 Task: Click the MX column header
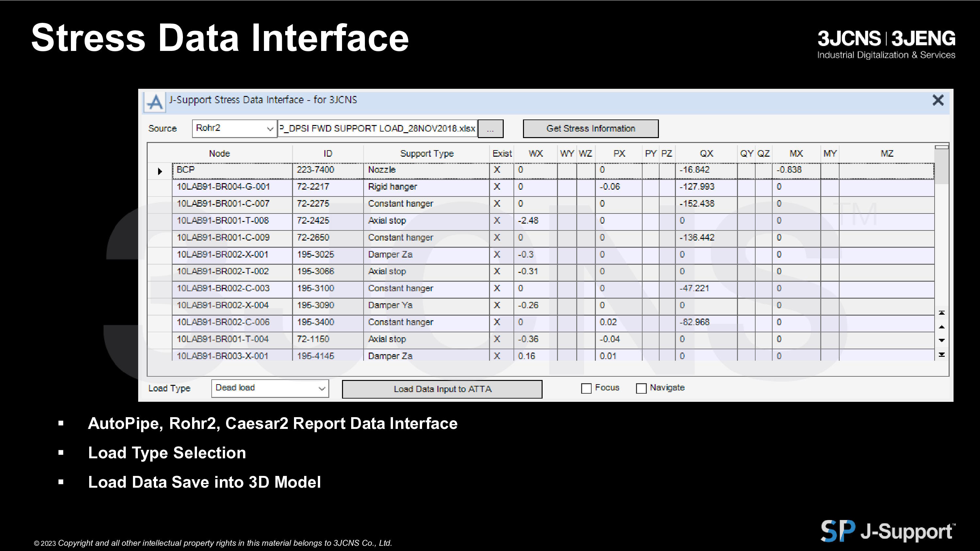pos(796,153)
